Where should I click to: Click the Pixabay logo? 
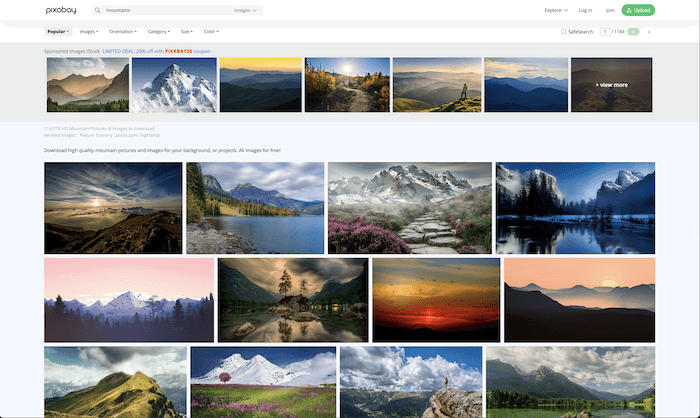pyautogui.click(x=61, y=10)
